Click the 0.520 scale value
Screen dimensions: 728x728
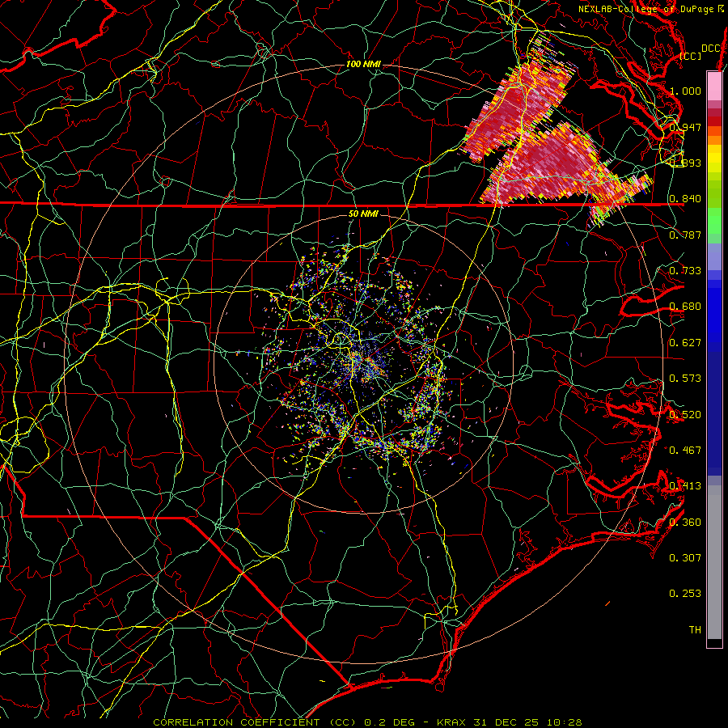(685, 415)
